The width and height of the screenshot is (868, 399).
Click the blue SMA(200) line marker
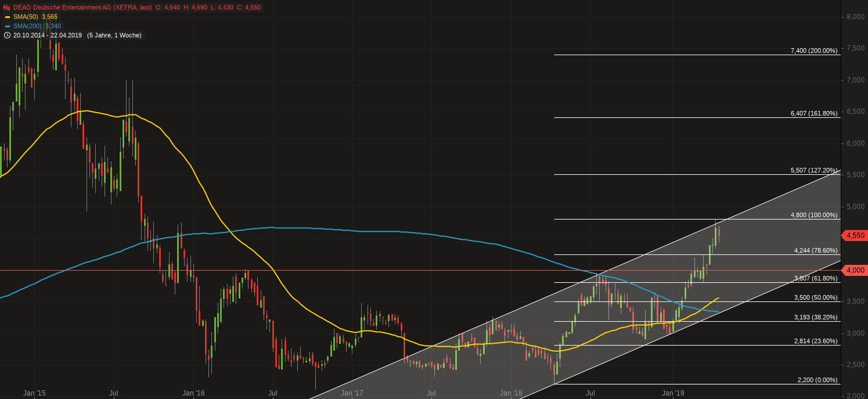click(7, 26)
